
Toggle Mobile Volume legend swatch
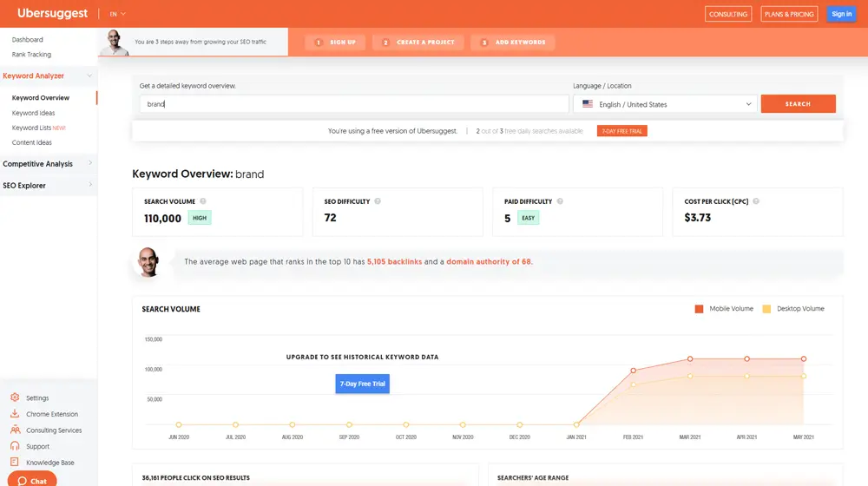pyautogui.click(x=699, y=309)
